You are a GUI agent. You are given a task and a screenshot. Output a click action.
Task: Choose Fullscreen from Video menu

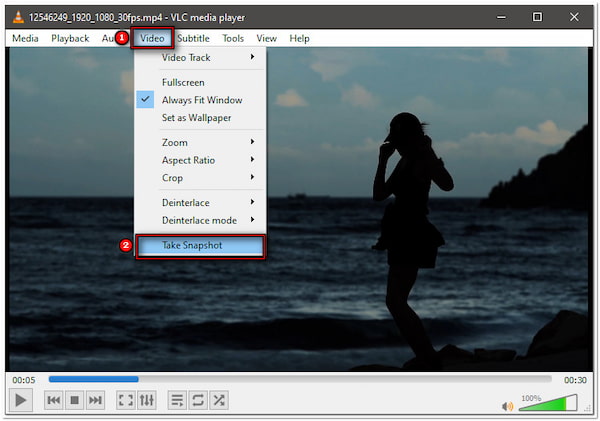tap(183, 82)
